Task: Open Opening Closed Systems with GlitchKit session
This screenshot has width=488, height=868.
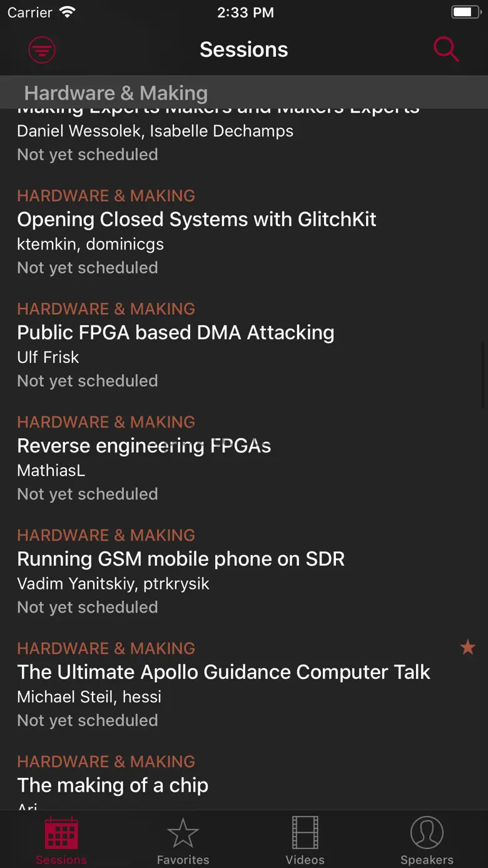Action: (x=196, y=220)
